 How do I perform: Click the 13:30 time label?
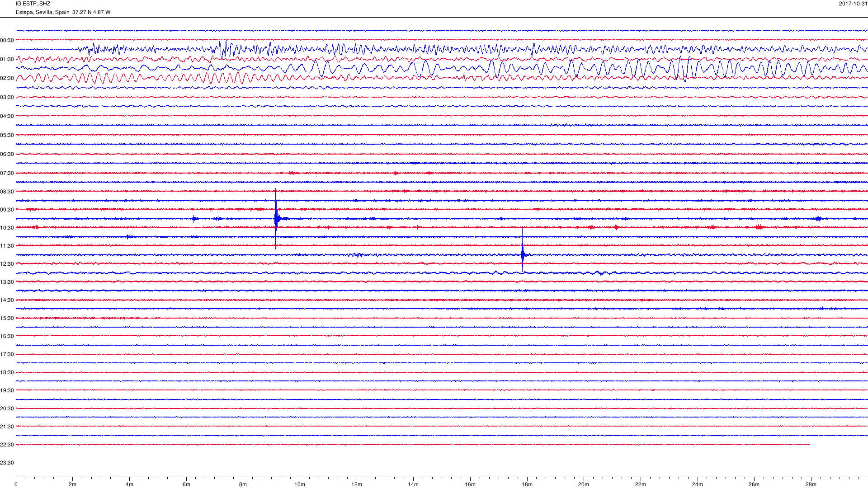[x=7, y=282]
